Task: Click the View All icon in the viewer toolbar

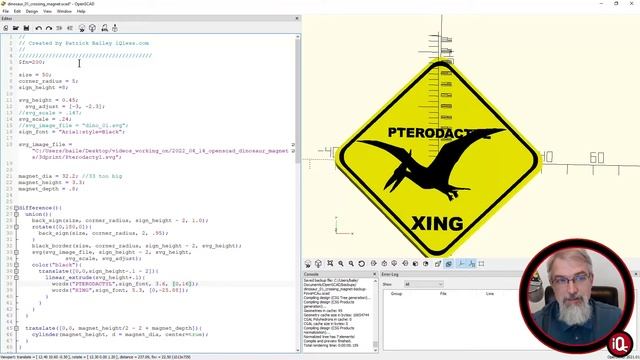Action: click(x=330, y=264)
